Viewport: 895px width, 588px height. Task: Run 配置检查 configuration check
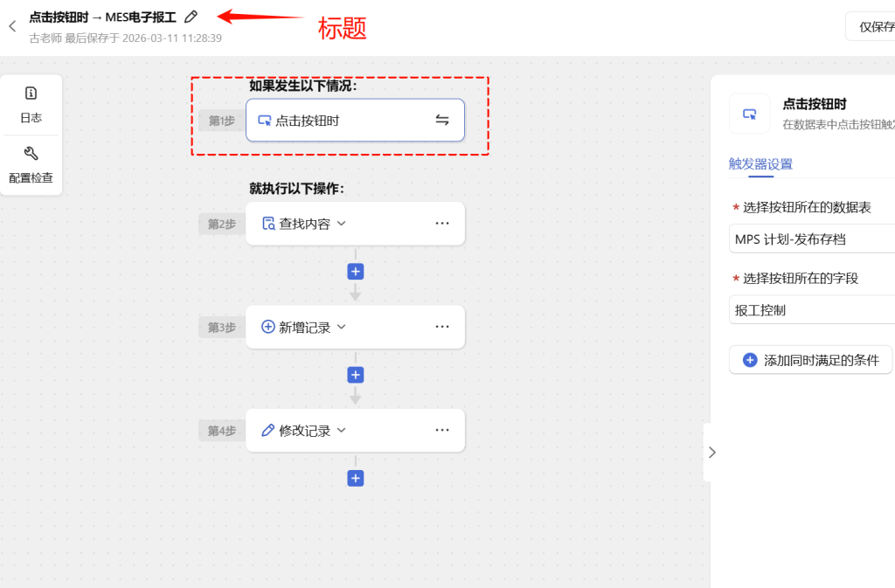[x=31, y=165]
